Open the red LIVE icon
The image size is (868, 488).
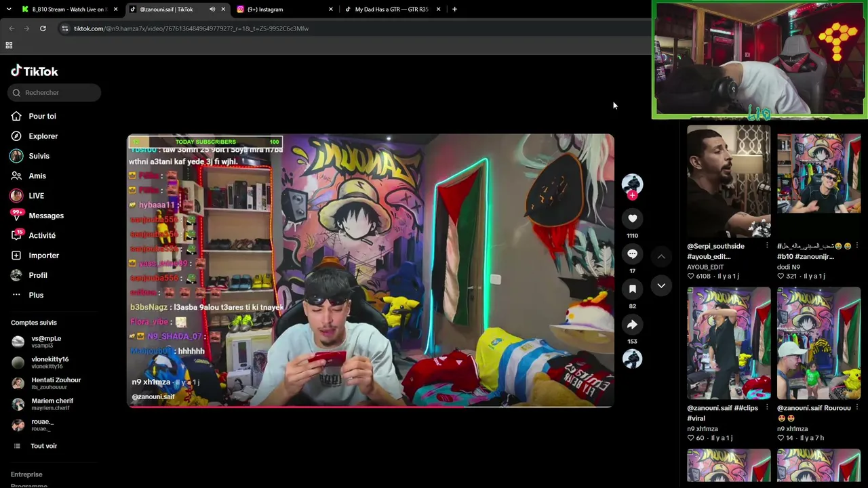pyautogui.click(x=16, y=196)
